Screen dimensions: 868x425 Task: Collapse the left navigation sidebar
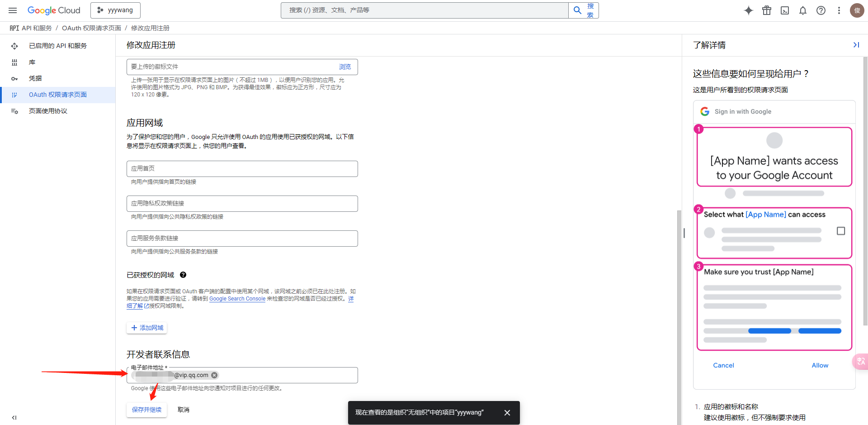(x=14, y=417)
